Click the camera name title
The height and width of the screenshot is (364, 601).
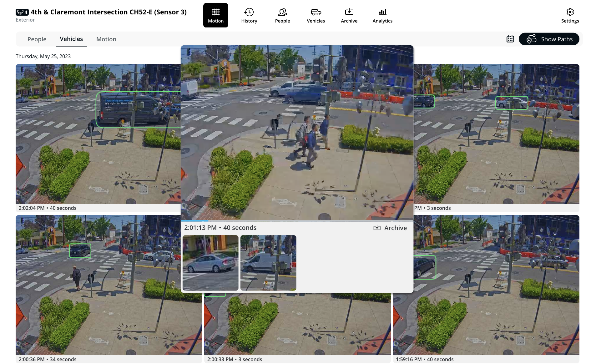click(109, 12)
